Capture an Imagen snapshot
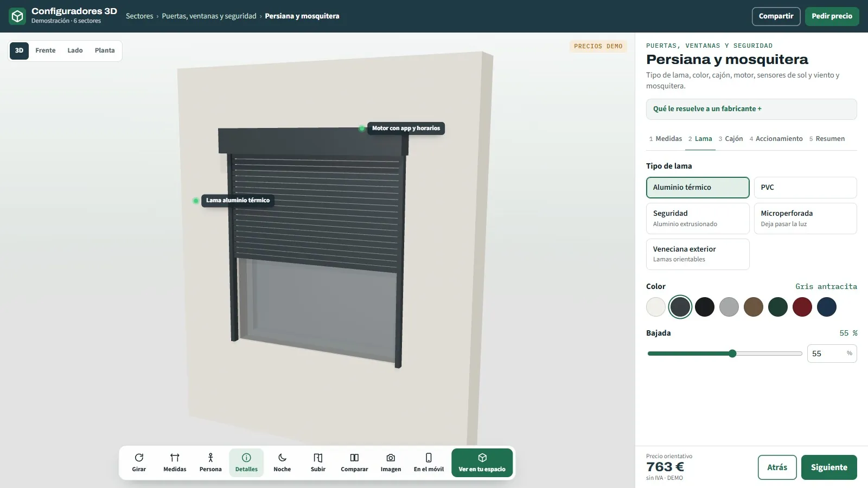Screen dimensions: 868x488 pos(391,463)
